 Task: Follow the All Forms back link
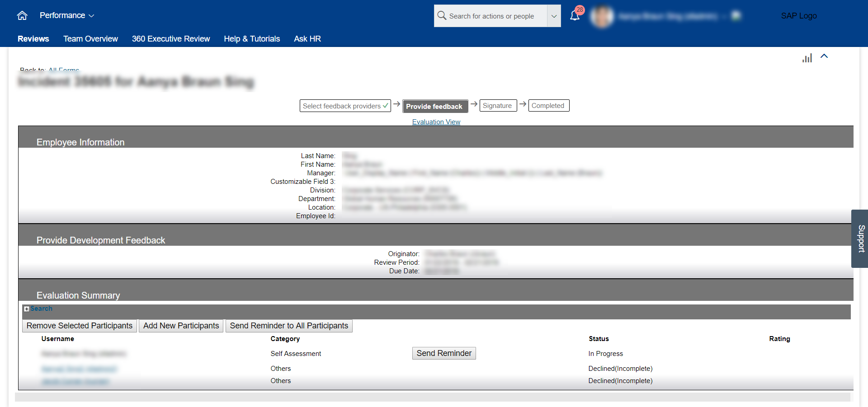point(64,70)
